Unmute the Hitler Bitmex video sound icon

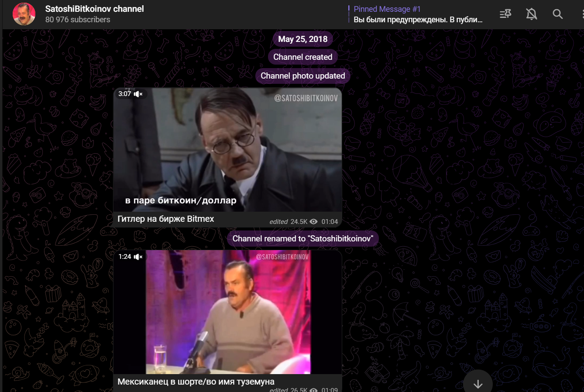[138, 94]
